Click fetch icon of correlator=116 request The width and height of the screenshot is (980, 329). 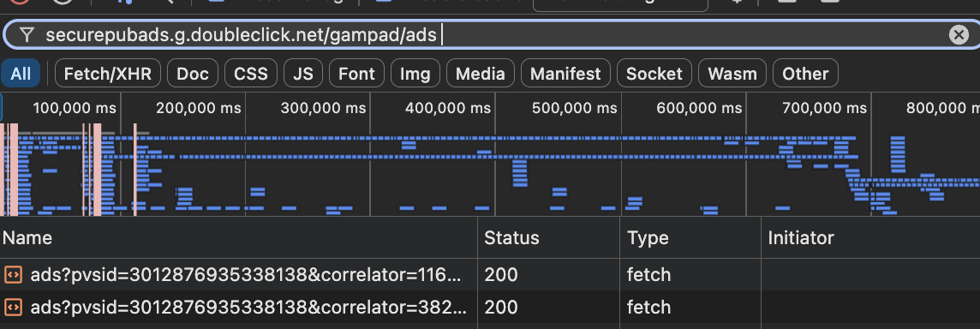[13, 274]
